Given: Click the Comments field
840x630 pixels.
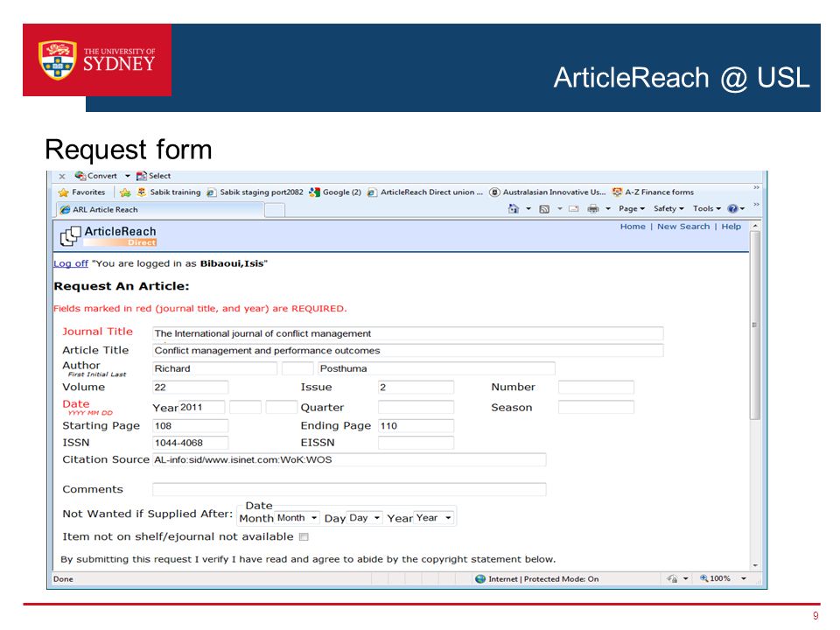Looking at the screenshot, I should point(349,489).
